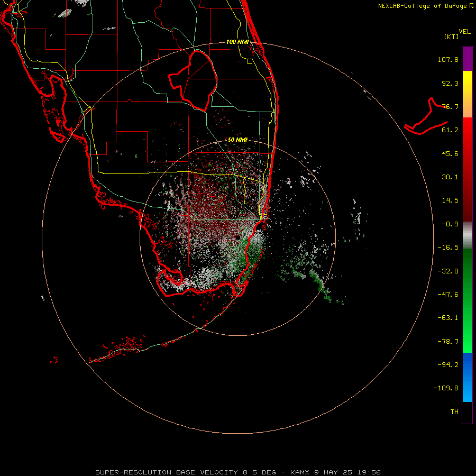Click the -63.1 velocity scale value
The width and height of the screenshot is (476, 476).
[x=448, y=318]
